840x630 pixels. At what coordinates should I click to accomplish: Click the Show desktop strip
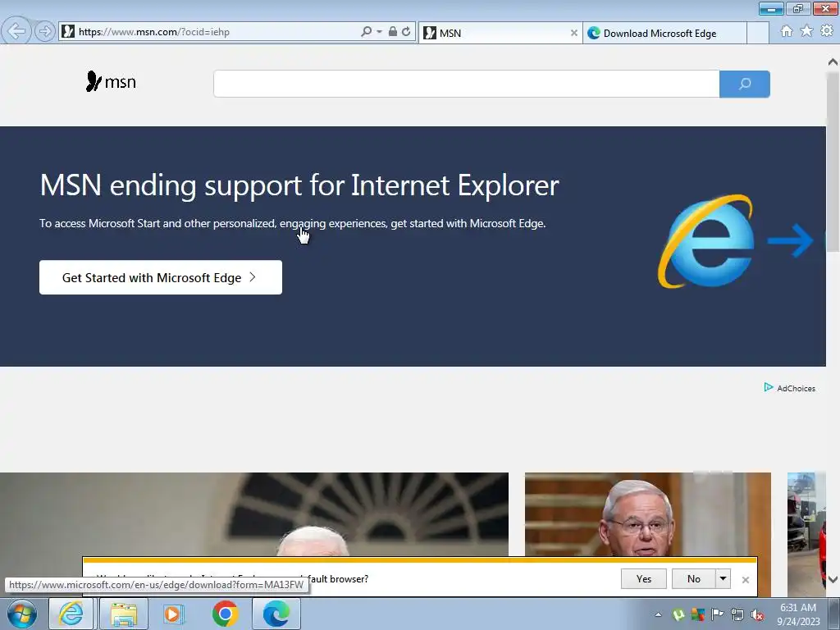tap(833, 614)
